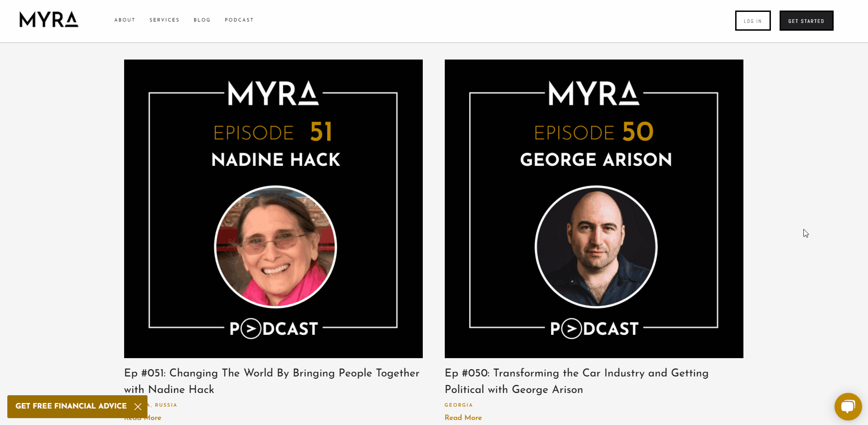This screenshot has width=868, height=425.
Task: Click the play icon on Episode 50 artwork
Action: point(572,328)
